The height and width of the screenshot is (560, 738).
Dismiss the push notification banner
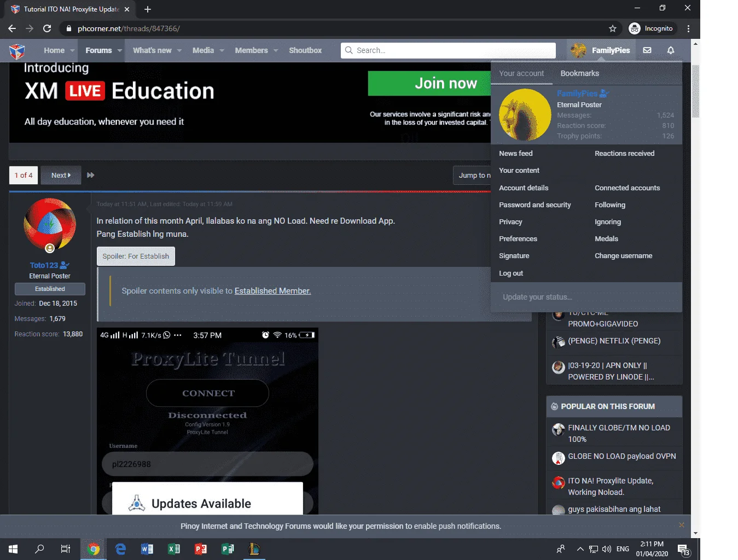pos(682,525)
